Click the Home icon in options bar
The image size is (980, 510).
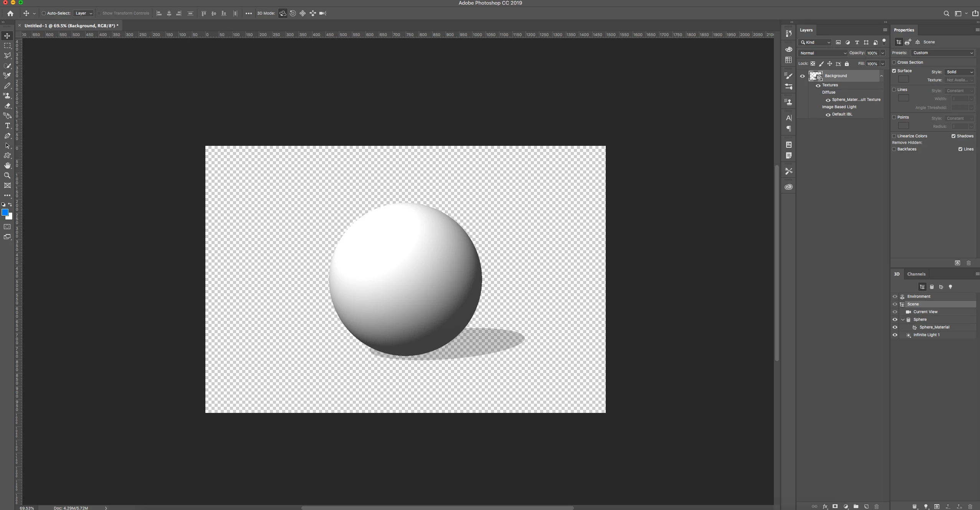click(10, 13)
